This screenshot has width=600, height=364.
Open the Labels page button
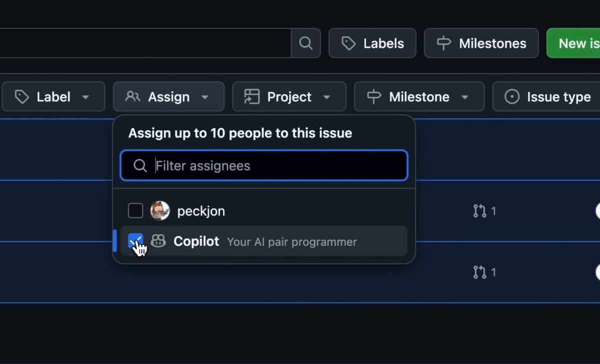pyautogui.click(x=372, y=43)
